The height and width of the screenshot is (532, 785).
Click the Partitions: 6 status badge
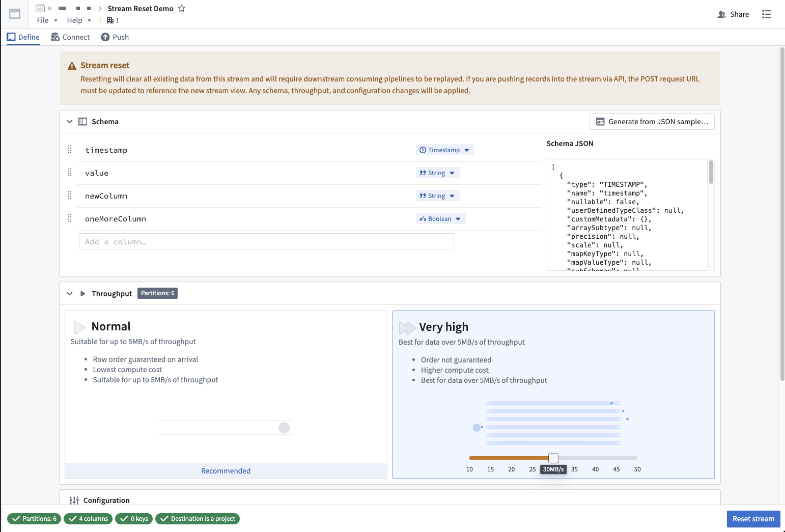(34, 519)
